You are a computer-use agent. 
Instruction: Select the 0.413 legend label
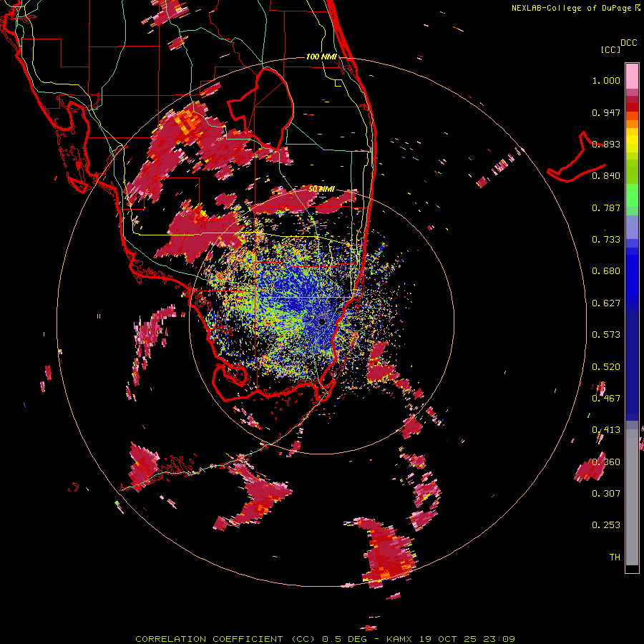click(606, 430)
